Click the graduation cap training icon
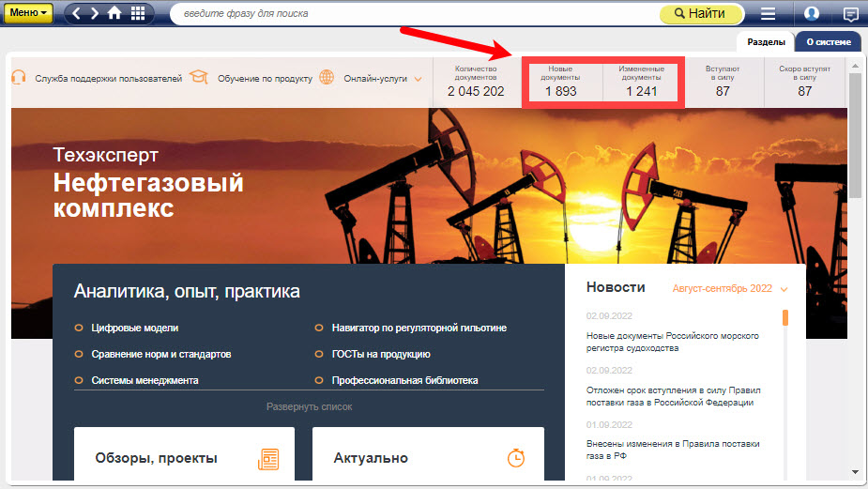Screen dimensions: 868x489 click(x=198, y=77)
